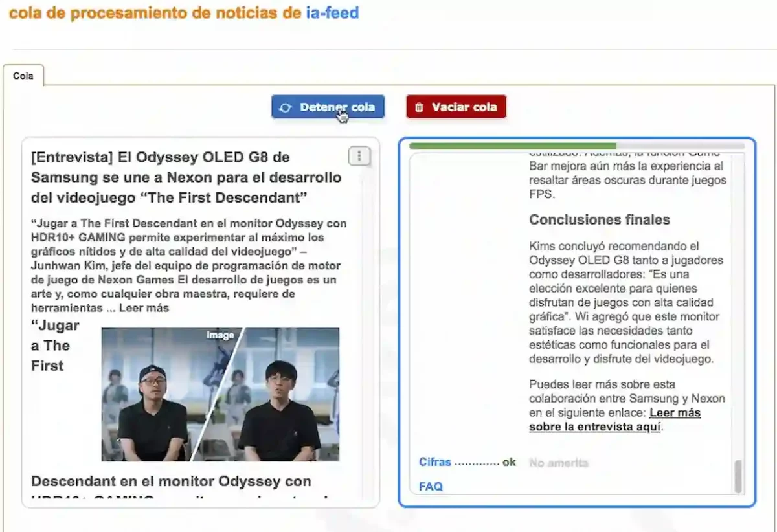Screen dimensions: 777x532
Task: Click the 'Image' label above the photo
Action: 220,335
